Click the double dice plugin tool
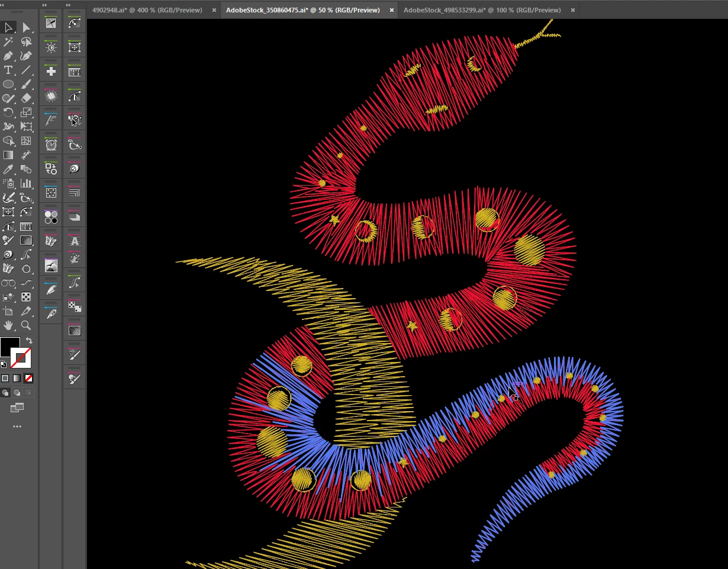Viewport: 728px width, 569px height. 74,306
